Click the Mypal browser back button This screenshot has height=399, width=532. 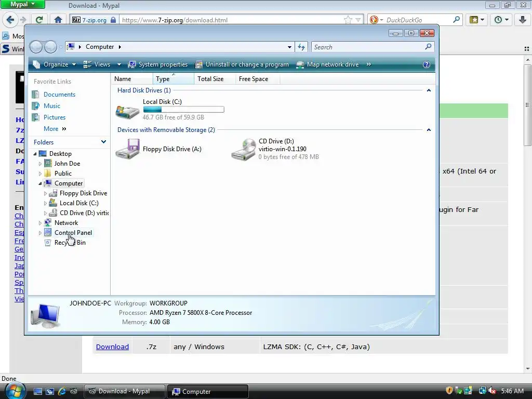(10, 20)
